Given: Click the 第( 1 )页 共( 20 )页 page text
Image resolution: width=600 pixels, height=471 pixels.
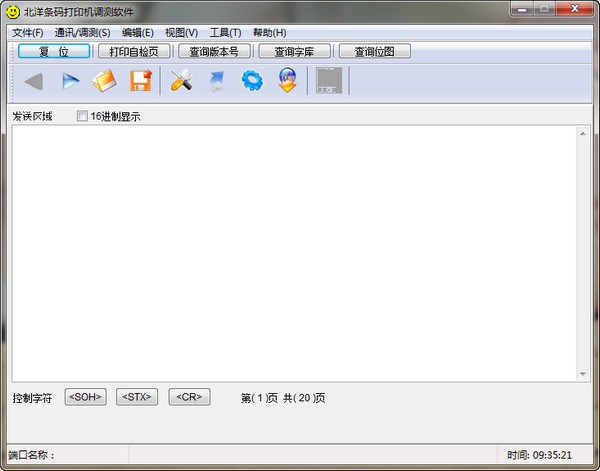Looking at the screenshot, I should click(x=283, y=398).
